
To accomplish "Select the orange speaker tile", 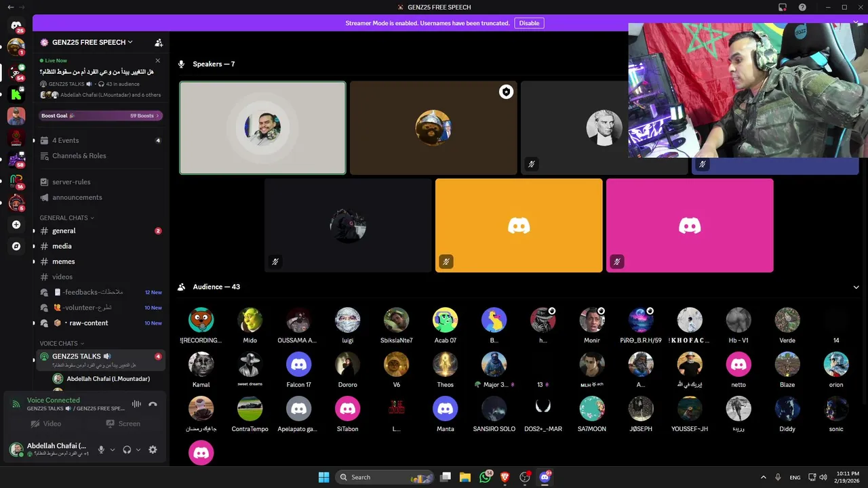I will (519, 226).
